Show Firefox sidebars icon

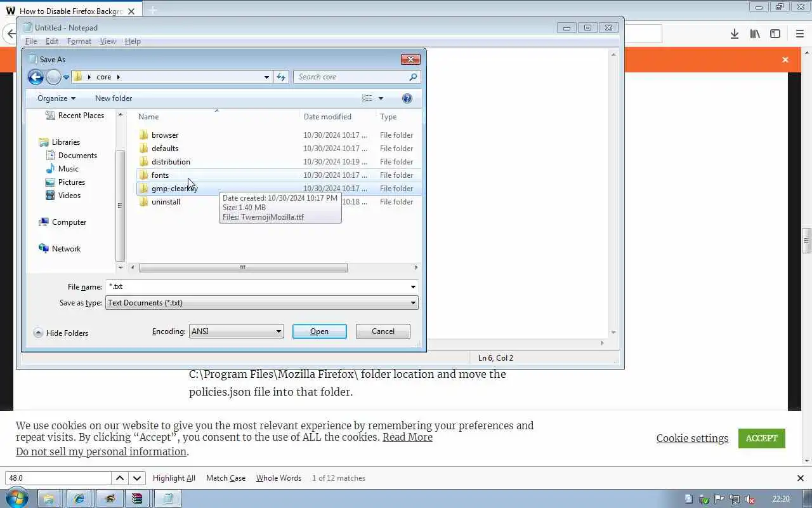pyautogui.click(x=775, y=34)
